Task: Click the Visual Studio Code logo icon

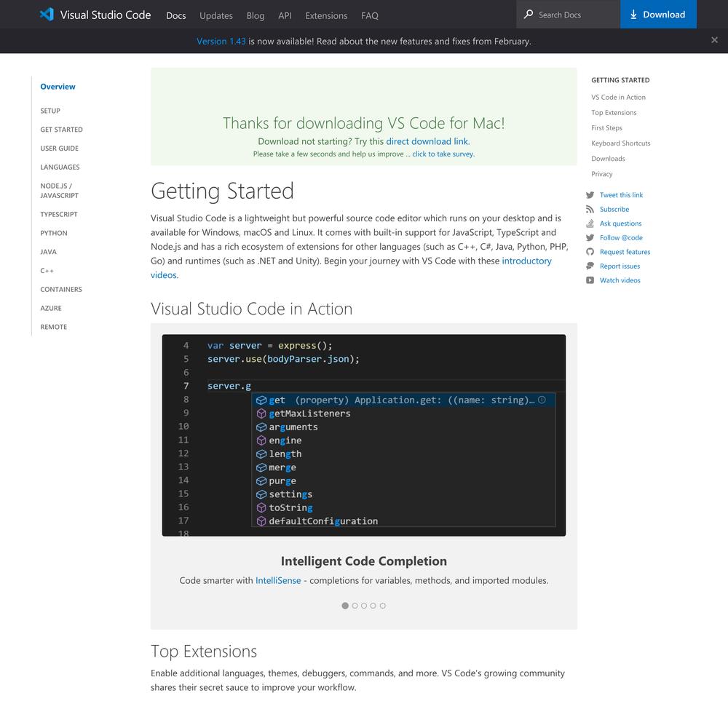Action: (x=47, y=15)
